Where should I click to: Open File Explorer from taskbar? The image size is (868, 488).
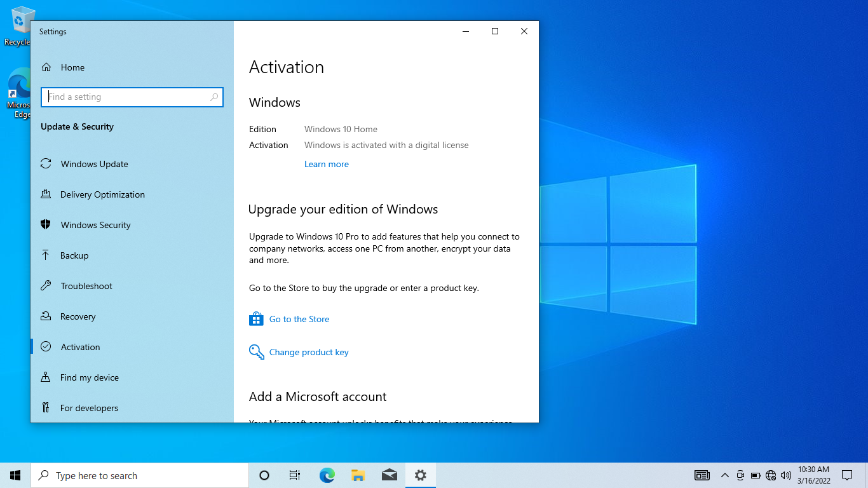(x=358, y=475)
